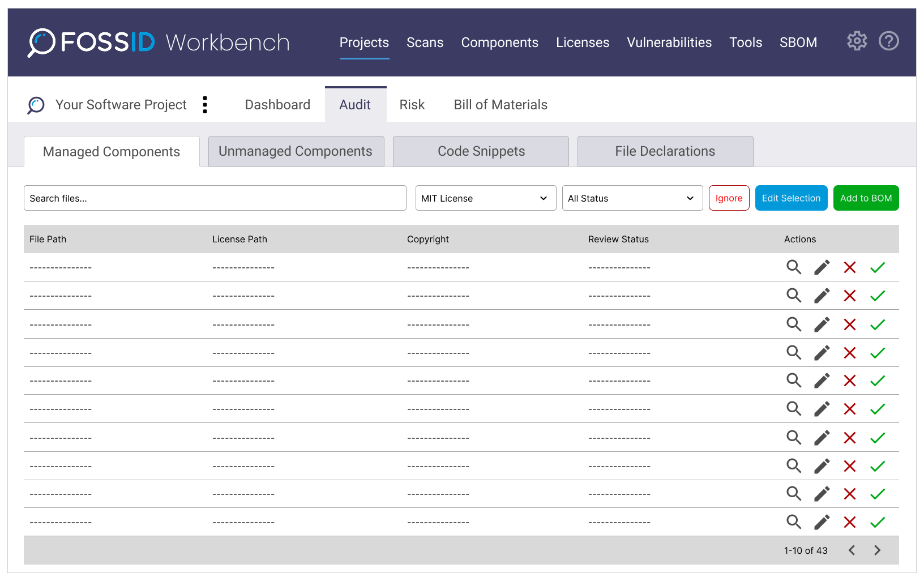
Task: Inspect the seventh row with magnifier icon
Action: 794,438
